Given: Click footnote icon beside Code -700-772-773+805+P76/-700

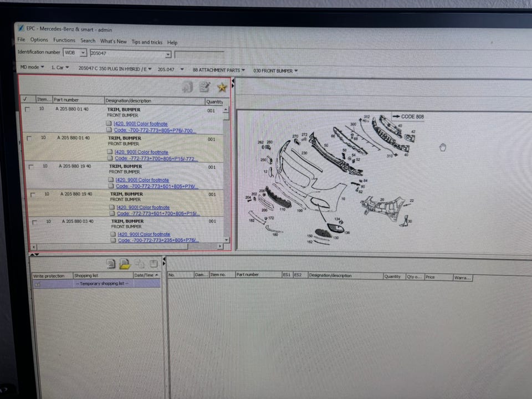Looking at the screenshot, I should coord(109,130).
